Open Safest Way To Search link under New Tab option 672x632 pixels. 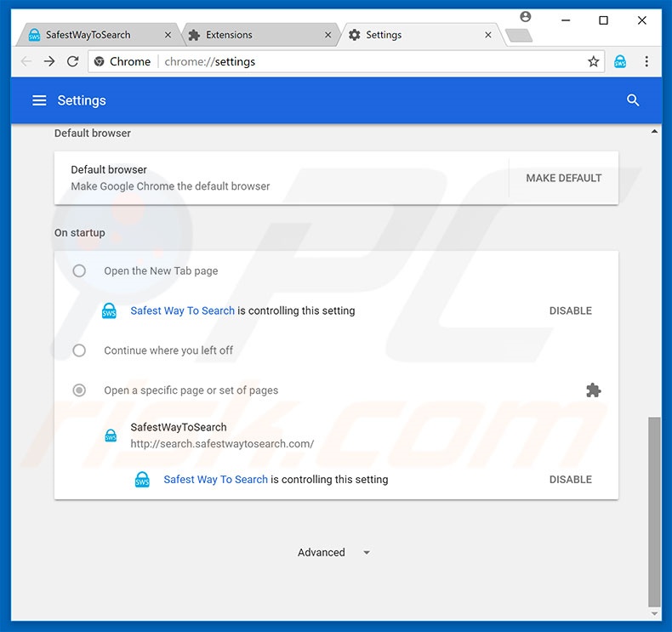pos(183,310)
